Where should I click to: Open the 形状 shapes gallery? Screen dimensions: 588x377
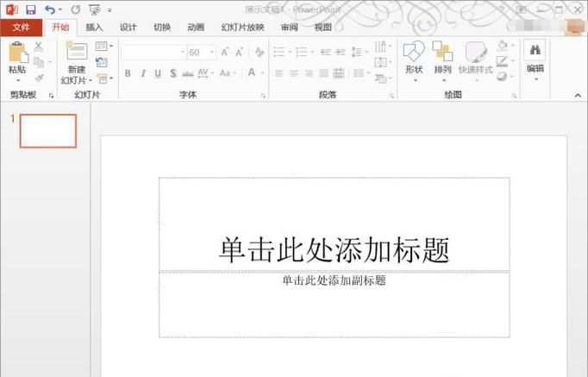pyautogui.click(x=414, y=61)
